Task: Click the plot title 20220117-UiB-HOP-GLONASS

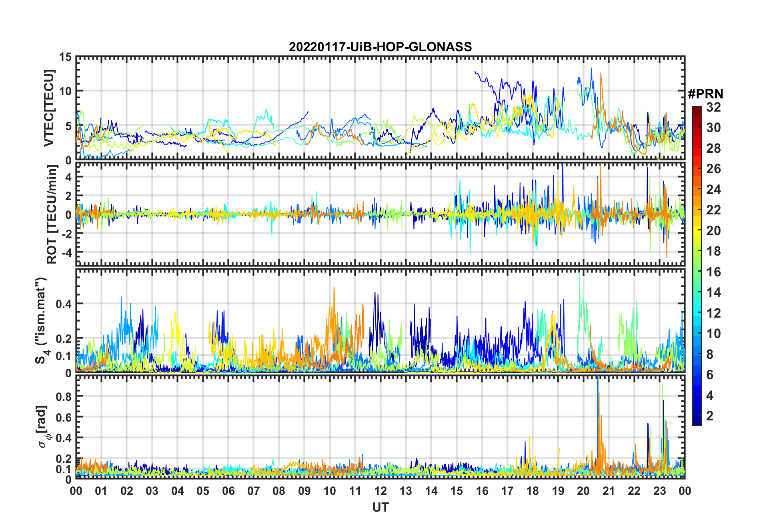Action: (380, 47)
